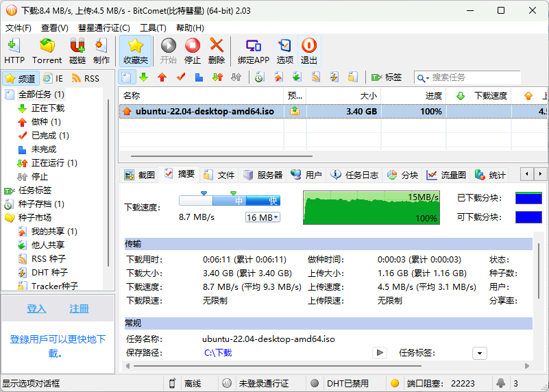Open the 16 MB speed limit dropdown

[263, 217]
